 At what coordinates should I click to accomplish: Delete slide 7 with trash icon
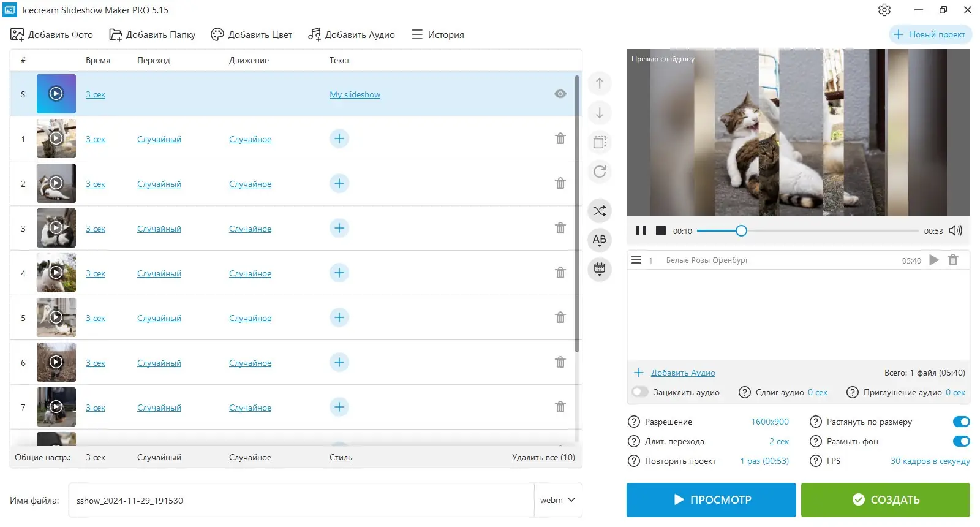pos(560,407)
